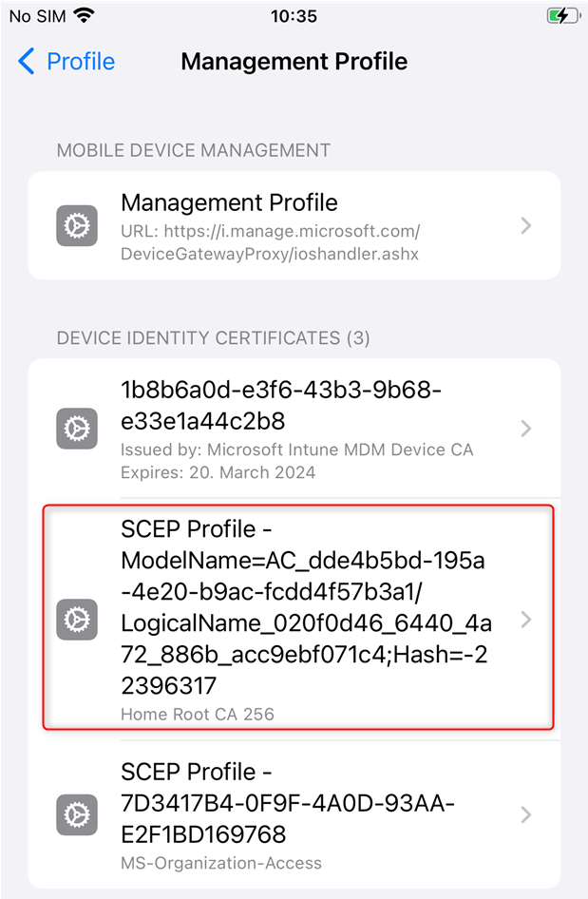Screen dimensions: 588x899
Task: Tap gear icon of Home Root CA 256 certificate
Action: [x=77, y=620]
